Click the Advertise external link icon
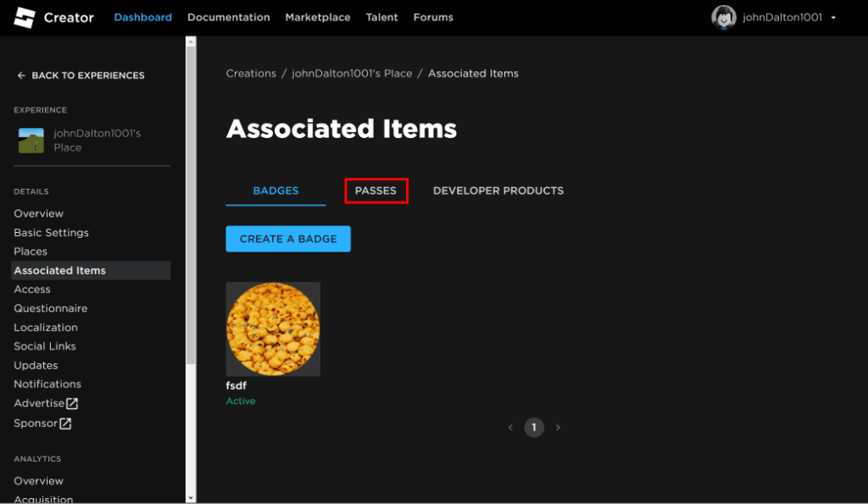The width and height of the screenshot is (868, 504). [72, 403]
